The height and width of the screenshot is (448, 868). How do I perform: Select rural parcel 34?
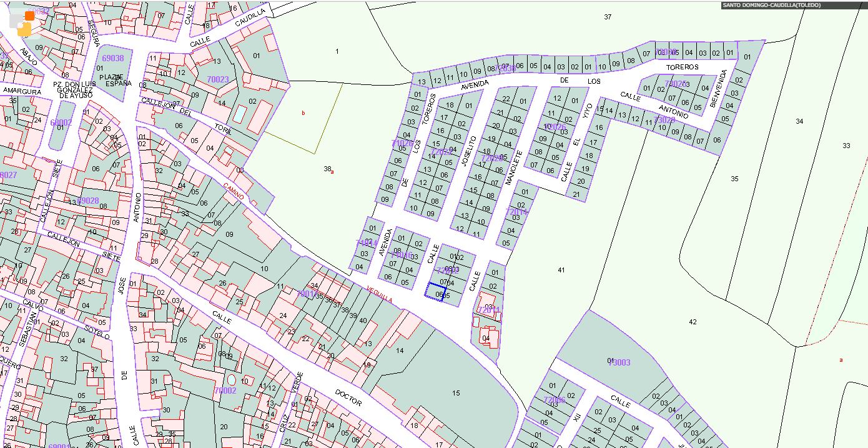tap(799, 121)
